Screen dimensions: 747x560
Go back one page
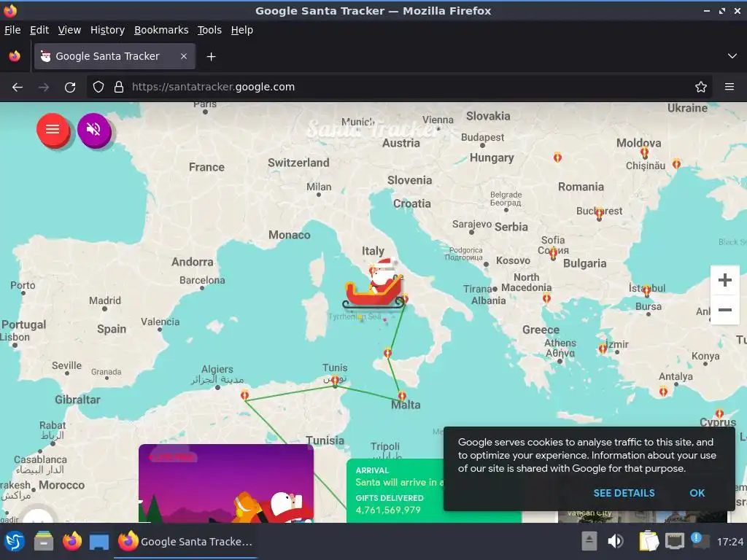[18, 87]
